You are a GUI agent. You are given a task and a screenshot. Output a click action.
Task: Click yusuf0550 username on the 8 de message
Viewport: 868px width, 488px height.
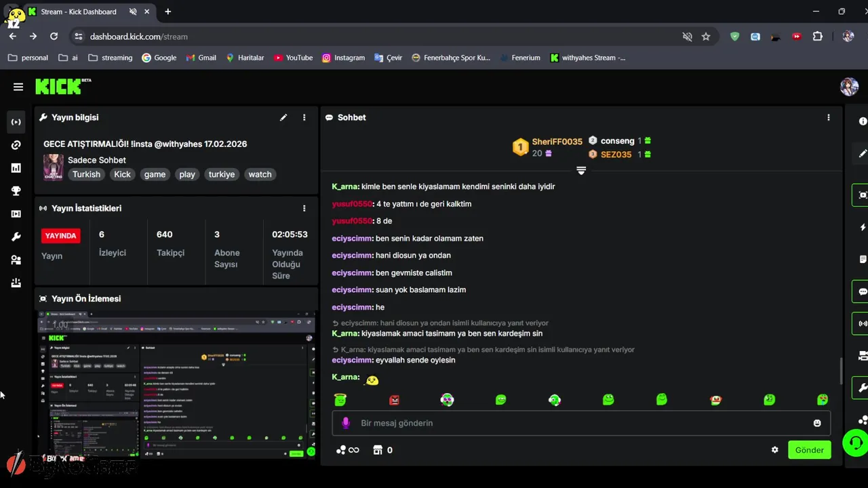[x=353, y=221]
